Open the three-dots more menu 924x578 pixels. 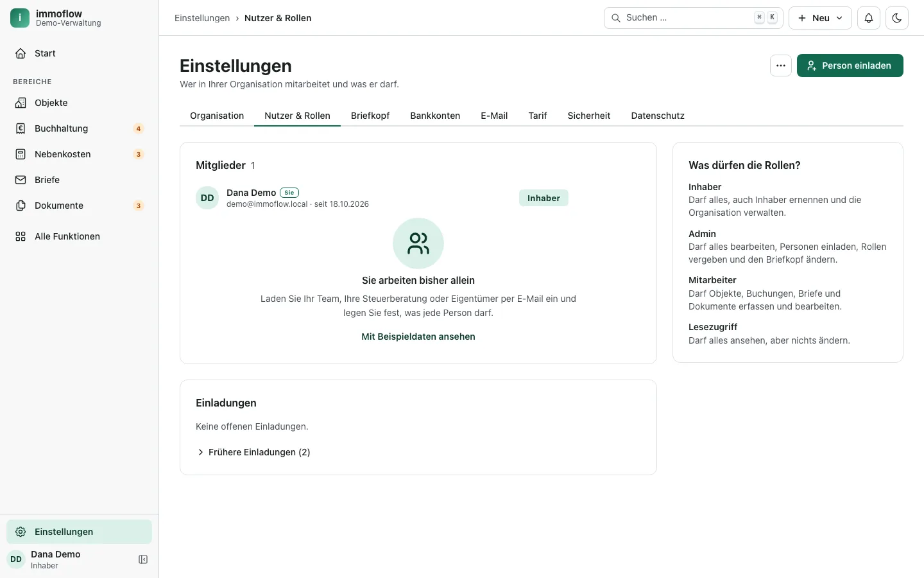click(781, 66)
